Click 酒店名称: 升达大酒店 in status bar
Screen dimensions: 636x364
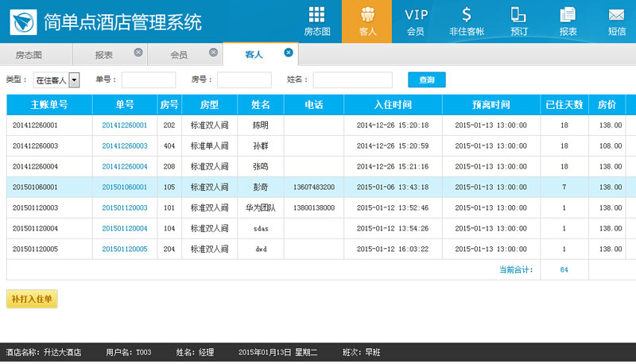coord(44,352)
